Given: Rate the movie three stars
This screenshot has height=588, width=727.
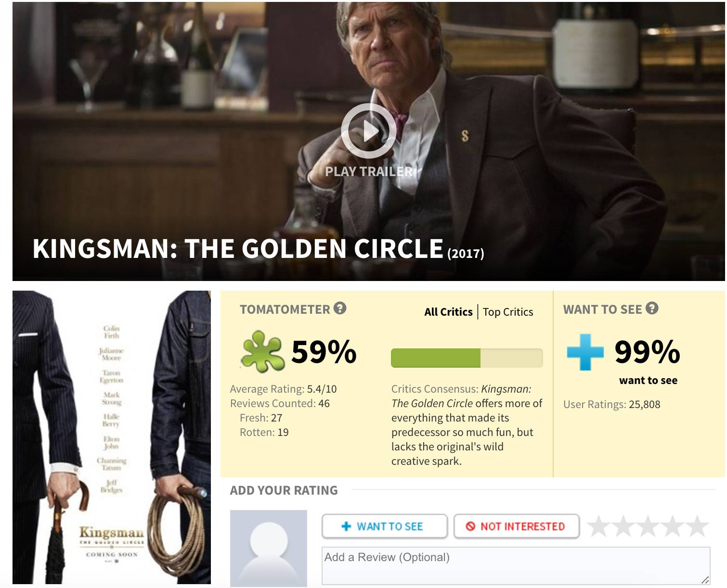Looking at the screenshot, I should pos(648,526).
